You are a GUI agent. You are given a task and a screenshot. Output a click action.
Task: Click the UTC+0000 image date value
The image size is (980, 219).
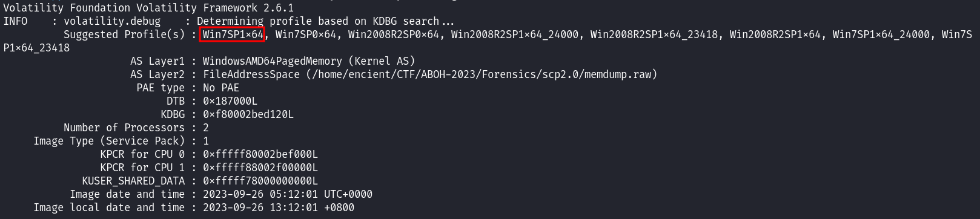coord(288,194)
